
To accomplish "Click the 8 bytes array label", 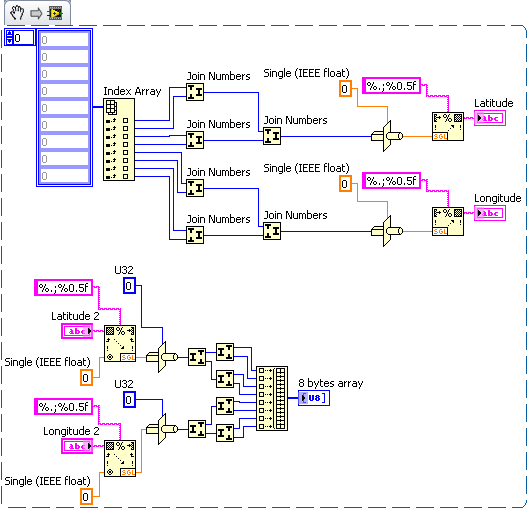I will (x=331, y=383).
